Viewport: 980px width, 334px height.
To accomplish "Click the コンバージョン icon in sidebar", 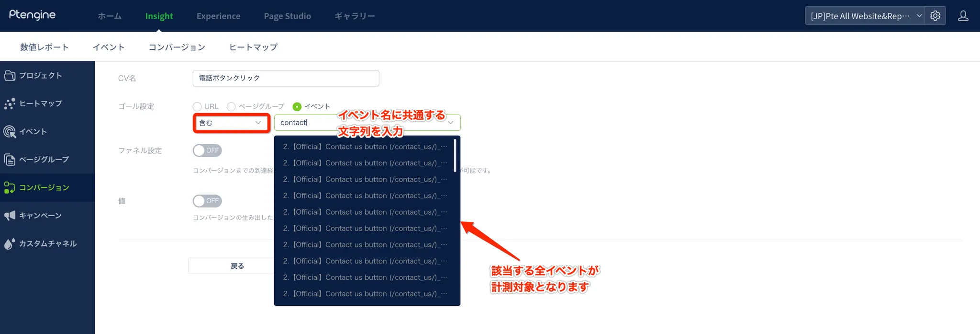I will (x=10, y=187).
